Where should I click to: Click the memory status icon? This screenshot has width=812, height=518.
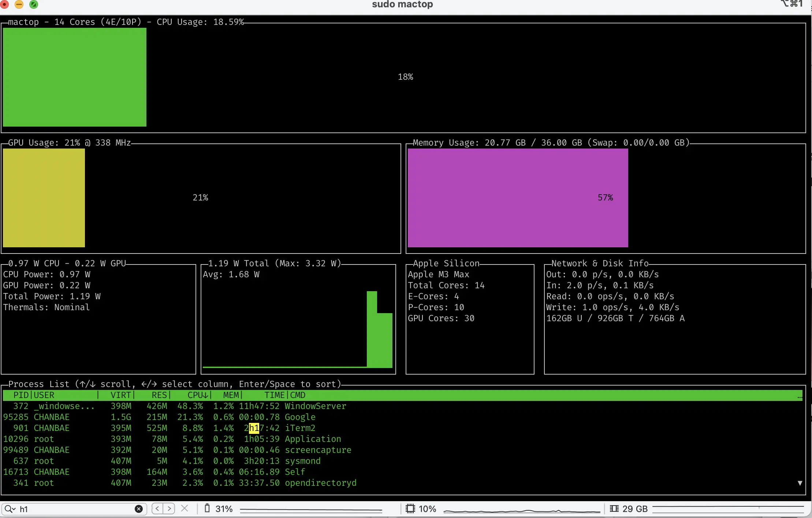tap(614, 508)
